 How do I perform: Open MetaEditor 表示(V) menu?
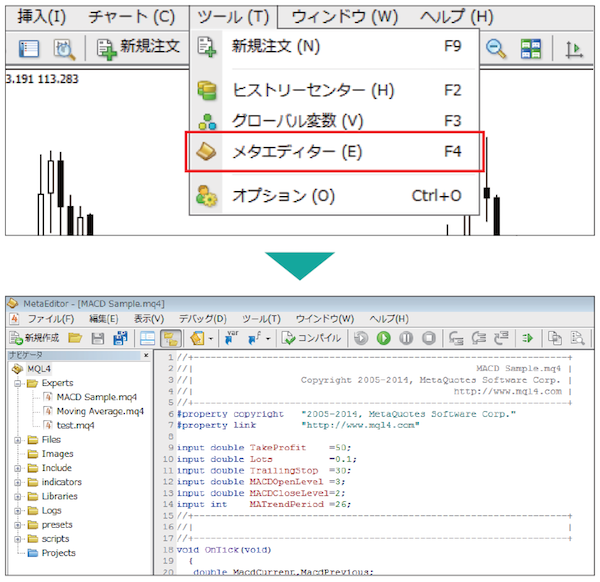(149, 318)
